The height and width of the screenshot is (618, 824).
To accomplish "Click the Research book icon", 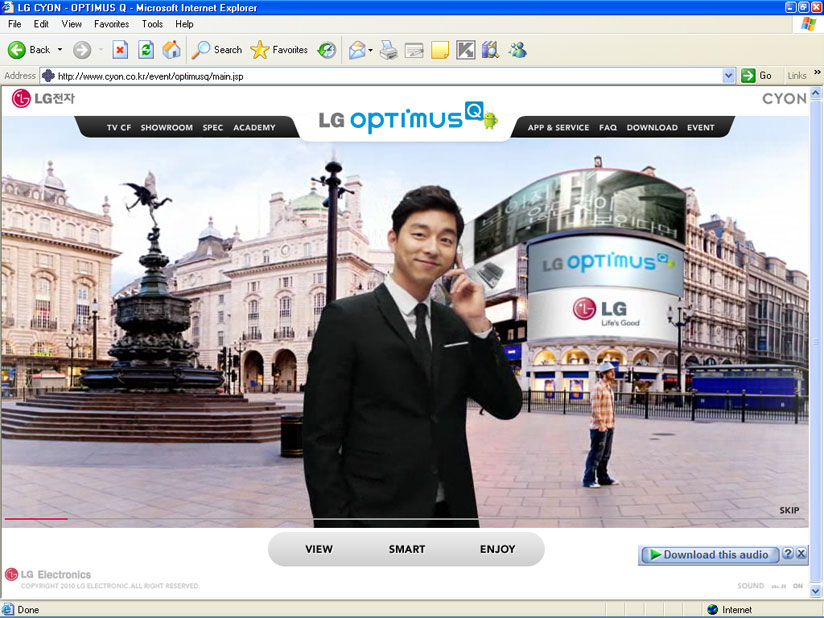I will (490, 50).
